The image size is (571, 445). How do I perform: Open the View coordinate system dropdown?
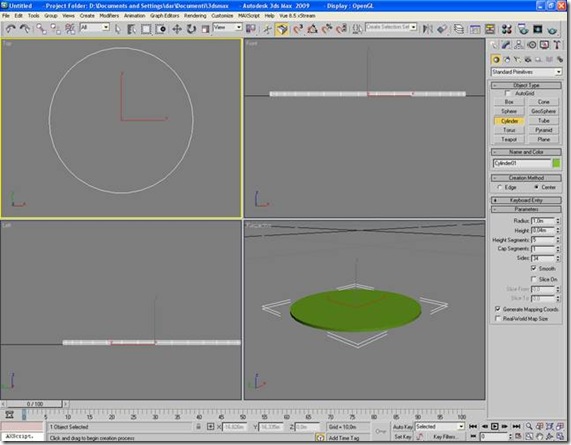click(x=228, y=27)
